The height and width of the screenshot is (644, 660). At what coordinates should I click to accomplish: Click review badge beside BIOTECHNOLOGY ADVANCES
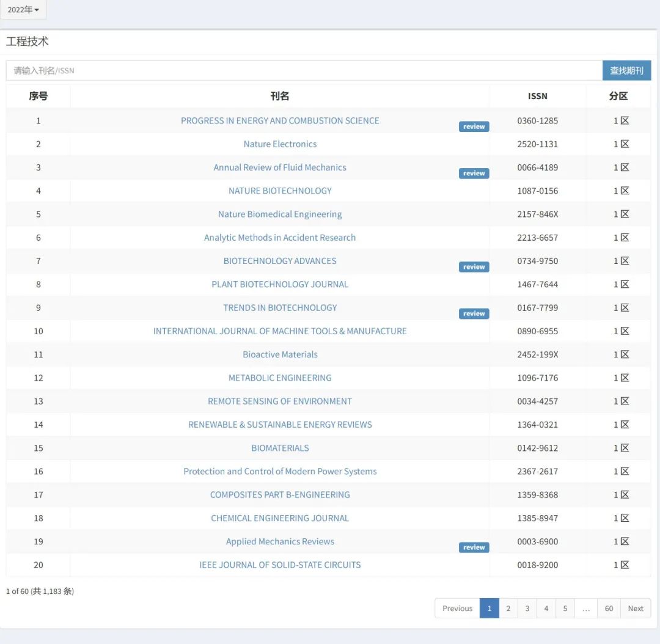tap(474, 267)
